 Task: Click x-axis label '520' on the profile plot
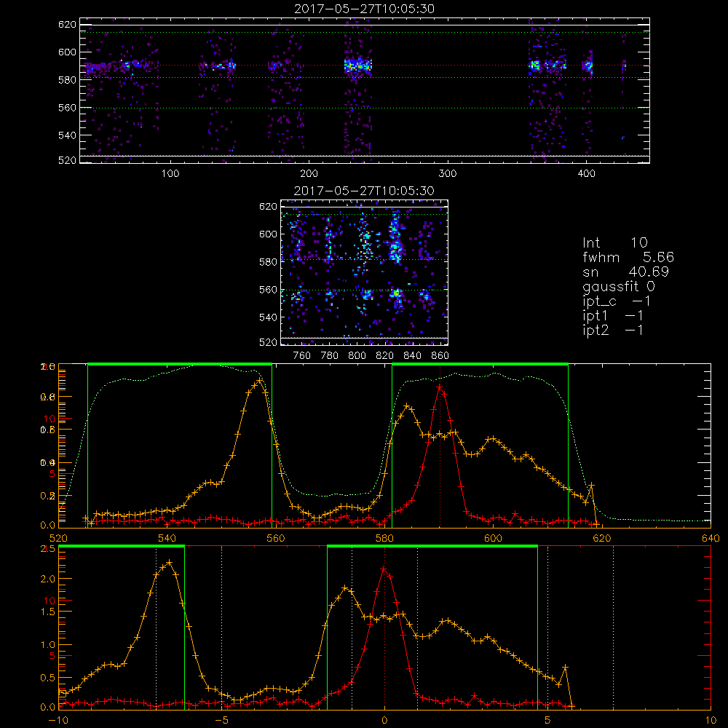click(x=58, y=538)
